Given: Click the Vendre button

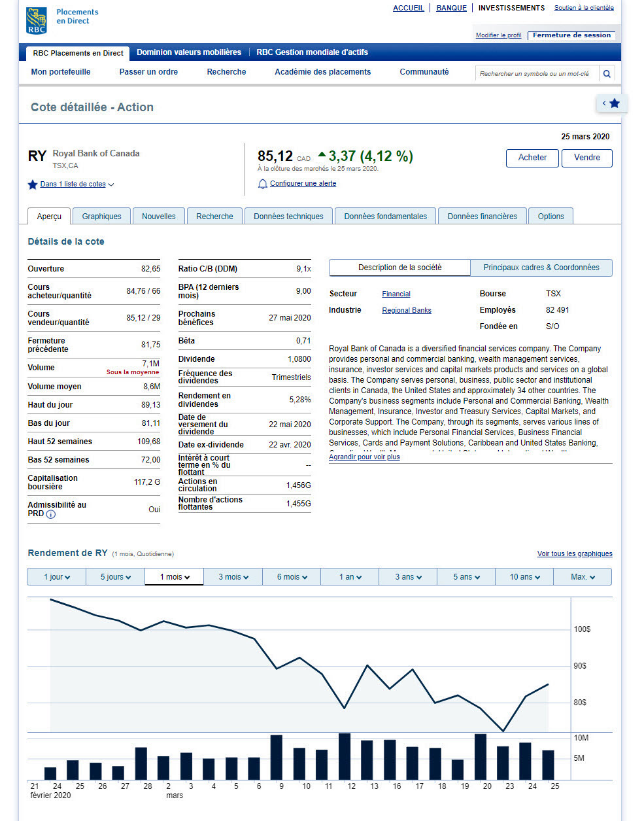Looking at the screenshot, I should coord(587,158).
